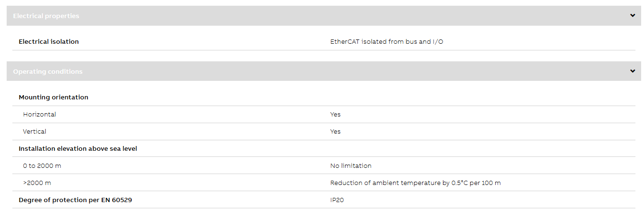Select the Mounting orientation heading

(53, 97)
